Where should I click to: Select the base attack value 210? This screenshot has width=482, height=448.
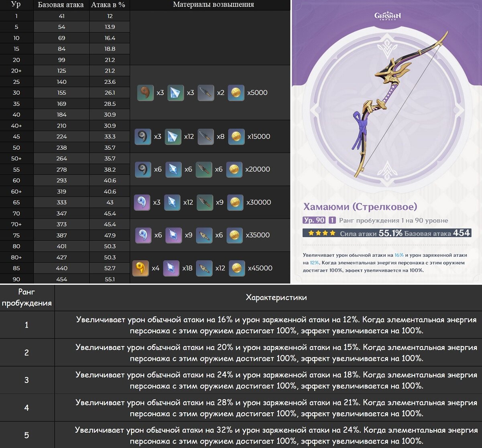coord(61,126)
